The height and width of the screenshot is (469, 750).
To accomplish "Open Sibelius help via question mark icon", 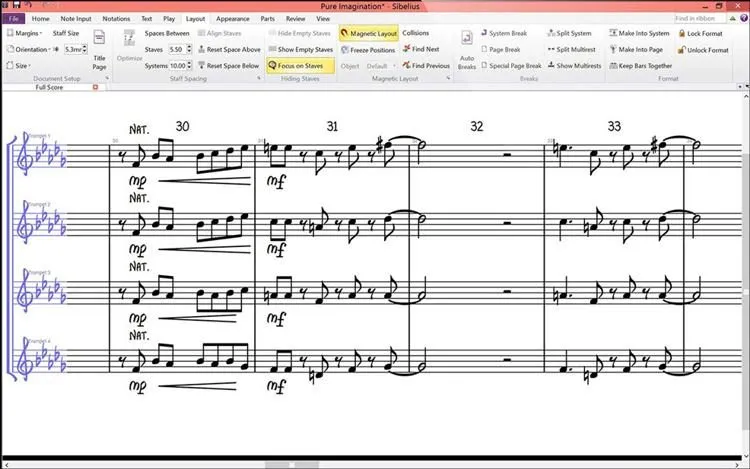I will [x=744, y=18].
